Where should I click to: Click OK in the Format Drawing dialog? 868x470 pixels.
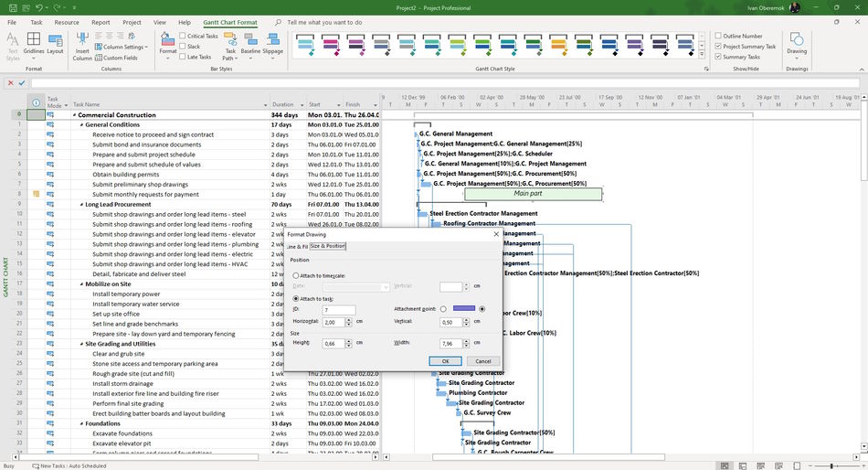tap(445, 361)
